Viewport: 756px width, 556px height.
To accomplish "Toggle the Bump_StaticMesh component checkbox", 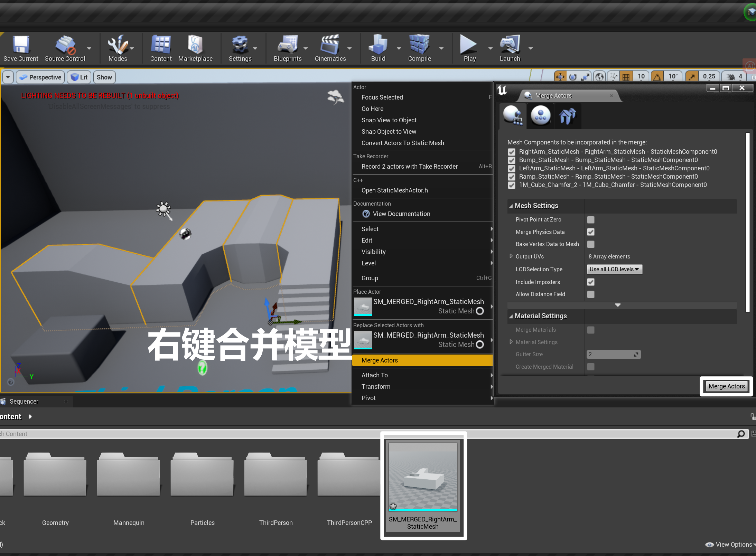I will click(x=512, y=160).
